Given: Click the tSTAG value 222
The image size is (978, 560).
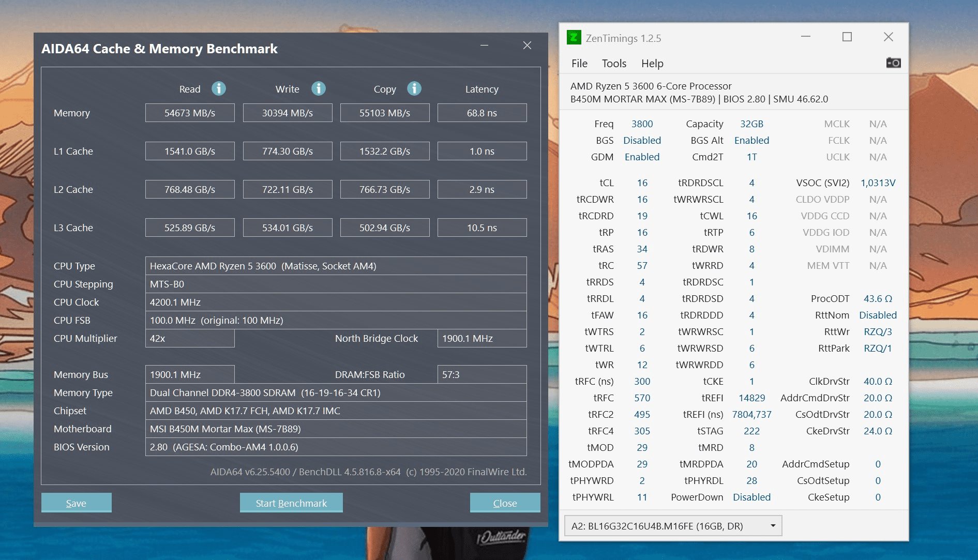Looking at the screenshot, I should pyautogui.click(x=751, y=431).
